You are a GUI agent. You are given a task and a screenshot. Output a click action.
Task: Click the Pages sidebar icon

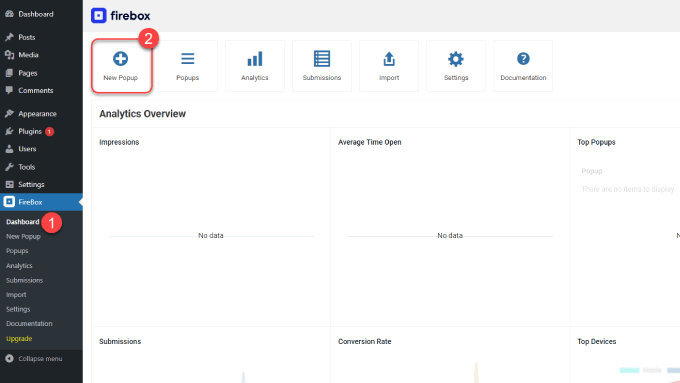pyautogui.click(x=9, y=73)
